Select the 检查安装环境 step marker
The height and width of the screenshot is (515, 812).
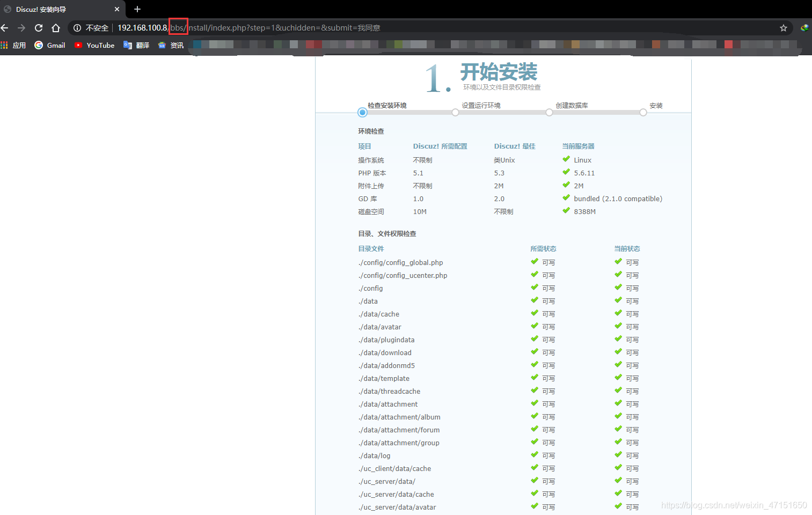coord(362,112)
